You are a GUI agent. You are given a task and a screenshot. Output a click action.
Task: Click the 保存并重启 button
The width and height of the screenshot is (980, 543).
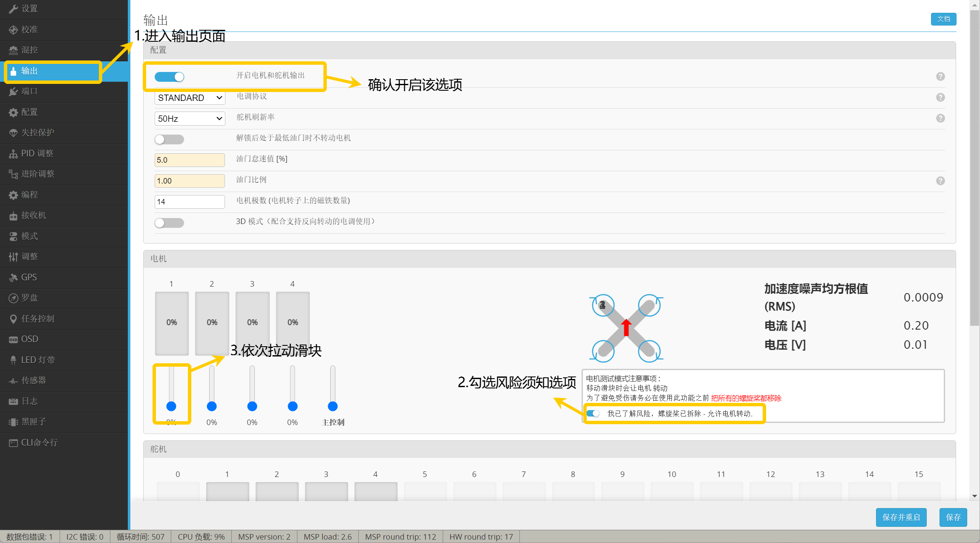(x=901, y=517)
